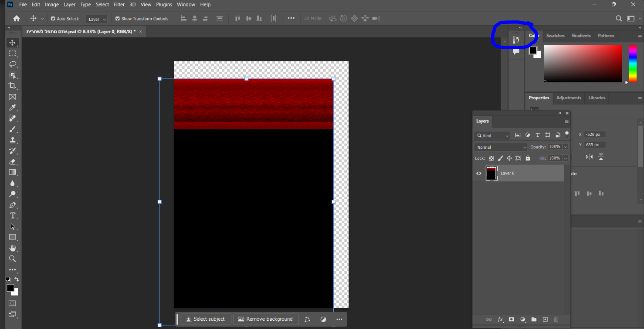
Task: Select the Eyedropper tool
Action: pos(13,107)
